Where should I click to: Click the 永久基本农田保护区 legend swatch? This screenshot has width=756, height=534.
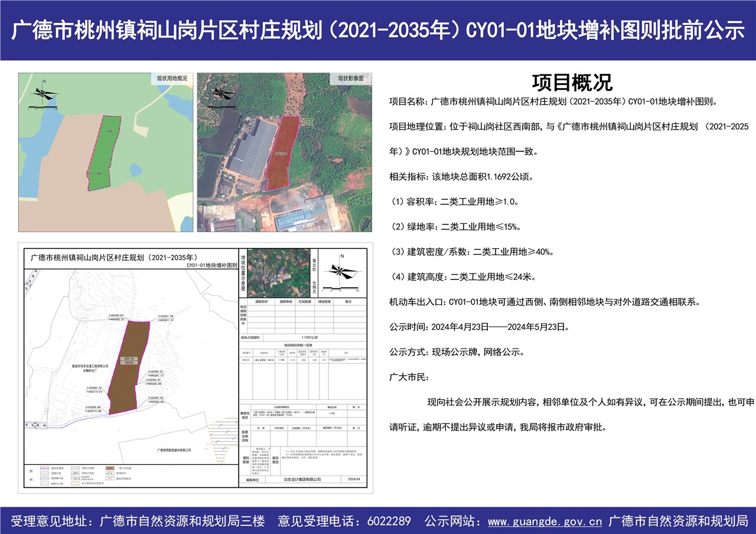coord(76,484)
